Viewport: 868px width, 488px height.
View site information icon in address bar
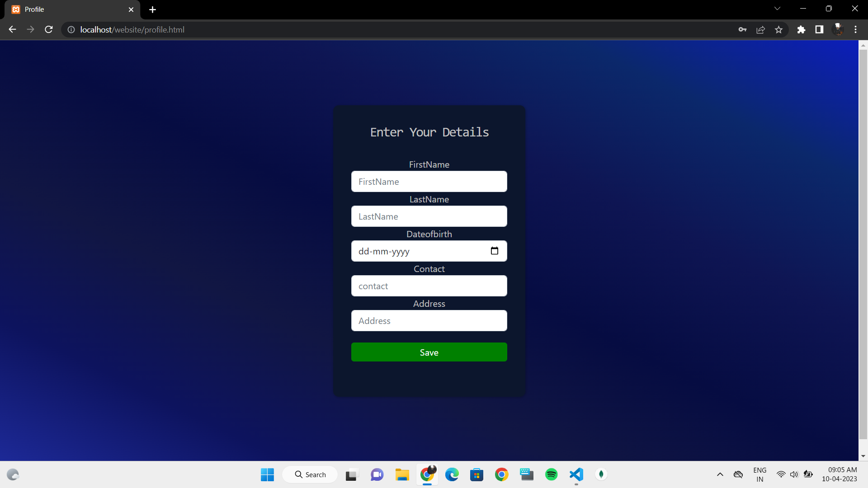coord(71,29)
